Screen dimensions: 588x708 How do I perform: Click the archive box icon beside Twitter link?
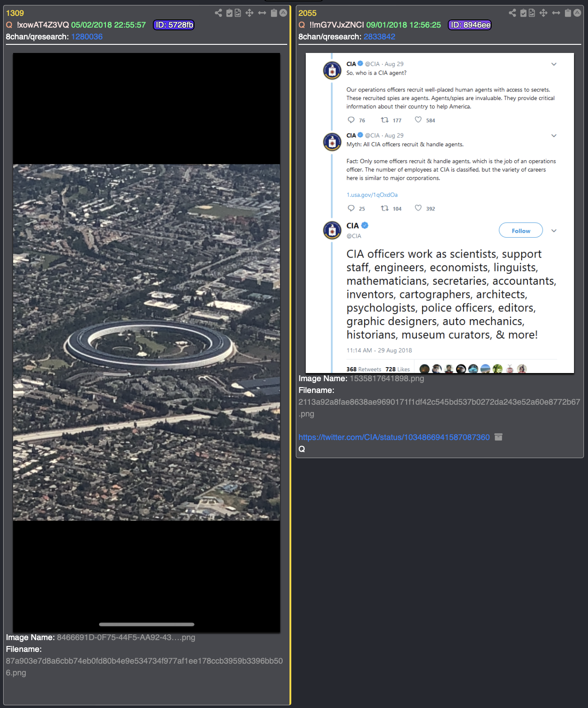(x=498, y=437)
